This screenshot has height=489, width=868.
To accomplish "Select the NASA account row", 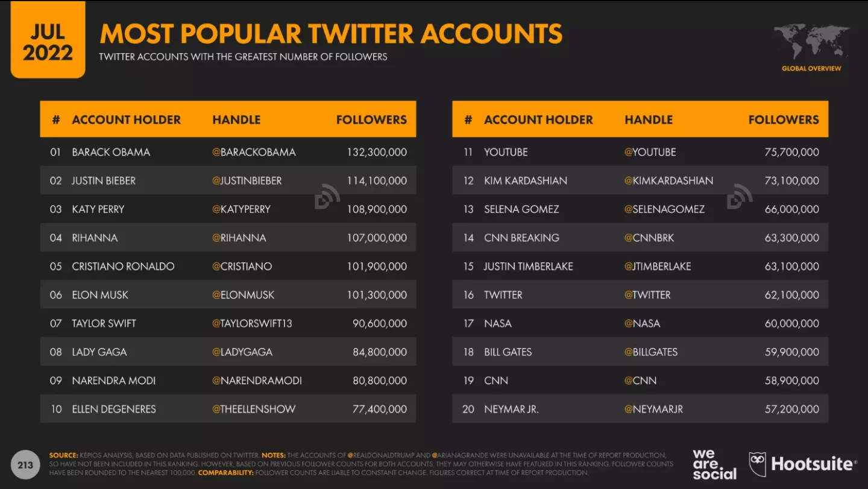I will pos(640,323).
